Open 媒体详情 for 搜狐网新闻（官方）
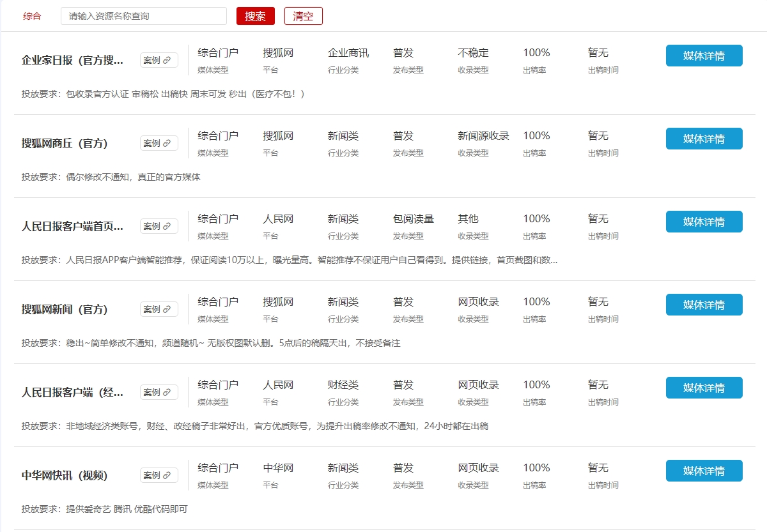Screen dimensions: 767x532 tap(704, 305)
